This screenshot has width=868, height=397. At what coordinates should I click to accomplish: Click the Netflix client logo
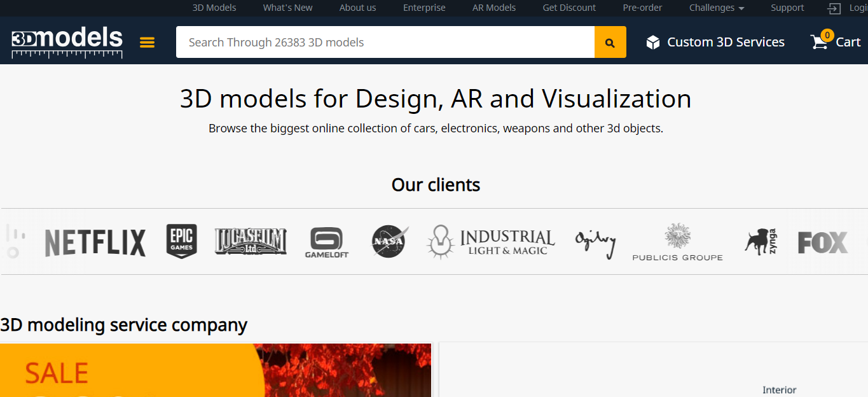point(95,242)
